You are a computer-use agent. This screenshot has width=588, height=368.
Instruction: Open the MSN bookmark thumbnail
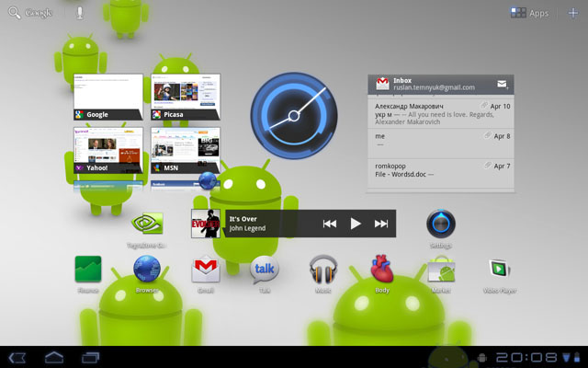click(186, 151)
